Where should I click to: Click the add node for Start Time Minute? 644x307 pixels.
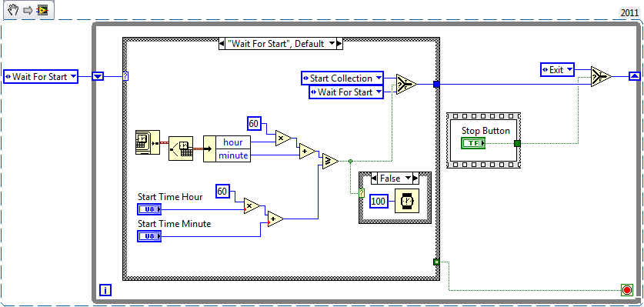pos(275,219)
